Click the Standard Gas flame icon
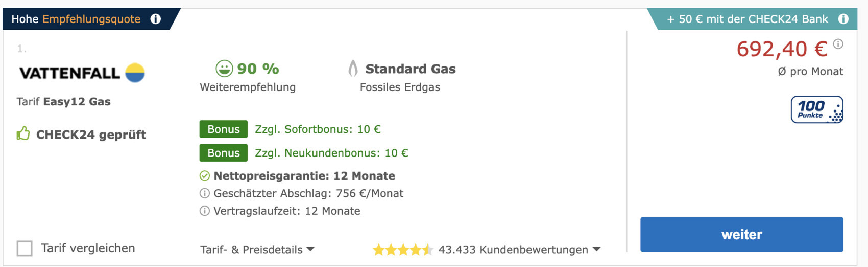Image resolution: width=868 pixels, height=267 pixels. click(x=353, y=69)
